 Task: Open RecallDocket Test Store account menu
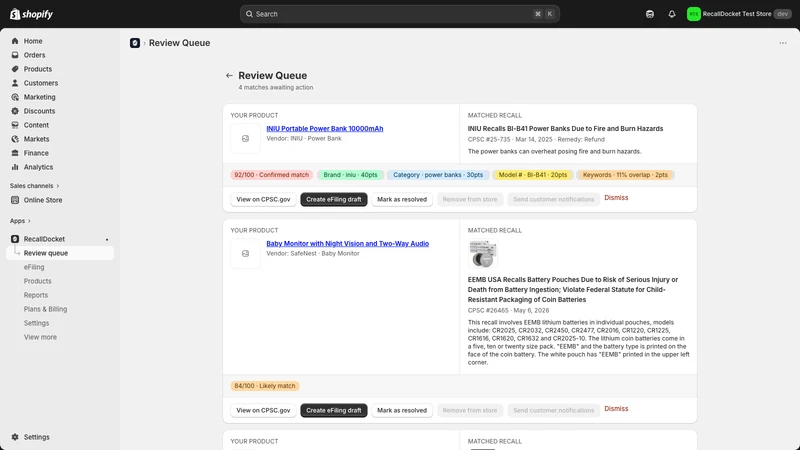click(739, 14)
